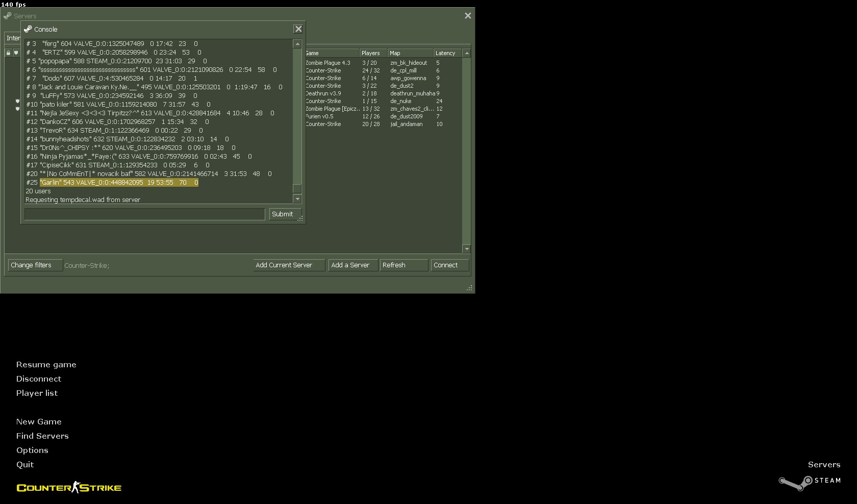Image resolution: width=857 pixels, height=504 pixels.
Task: Click the console scrollbar up arrow
Action: 297,44
